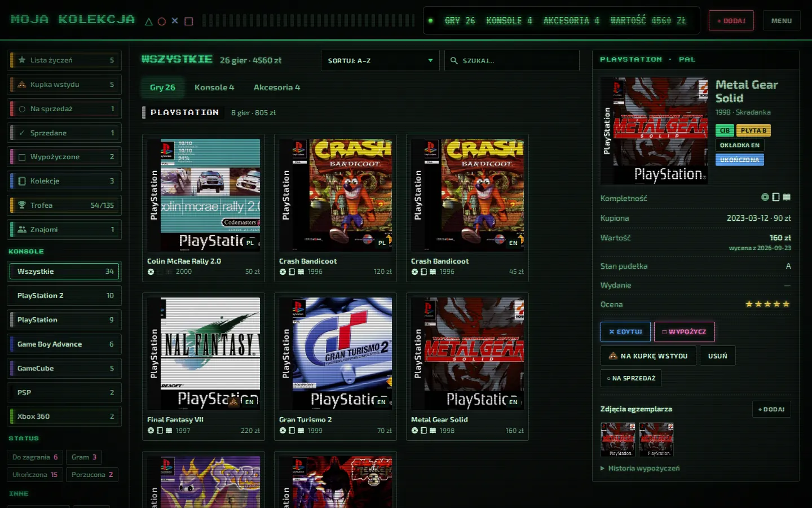Click the Wypożycz button
Image resolution: width=812 pixels, height=508 pixels.
pyautogui.click(x=685, y=332)
